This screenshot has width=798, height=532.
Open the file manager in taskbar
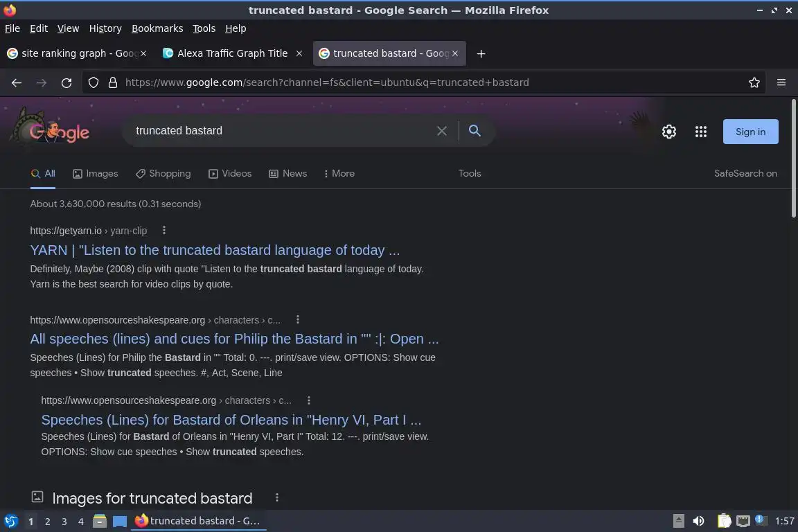100,521
